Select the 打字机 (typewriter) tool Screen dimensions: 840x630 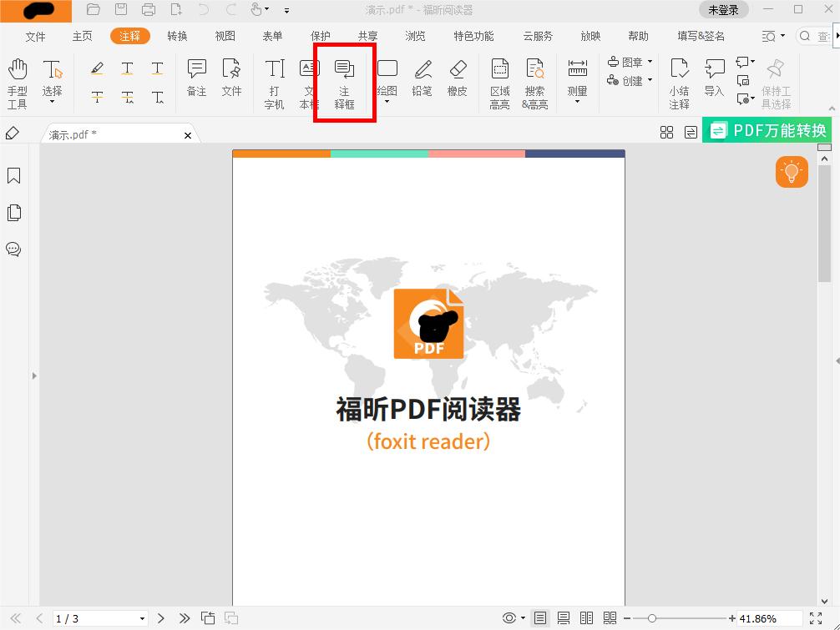tap(274, 80)
